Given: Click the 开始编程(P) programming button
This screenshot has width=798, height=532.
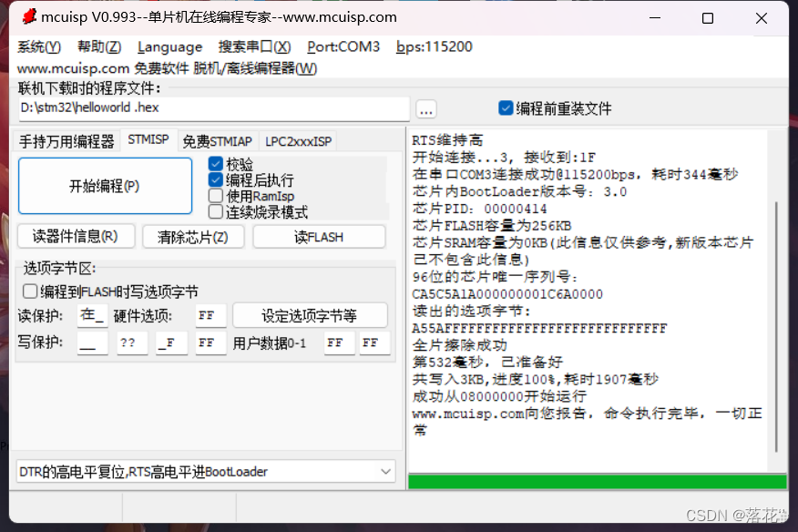Looking at the screenshot, I should [x=105, y=185].
